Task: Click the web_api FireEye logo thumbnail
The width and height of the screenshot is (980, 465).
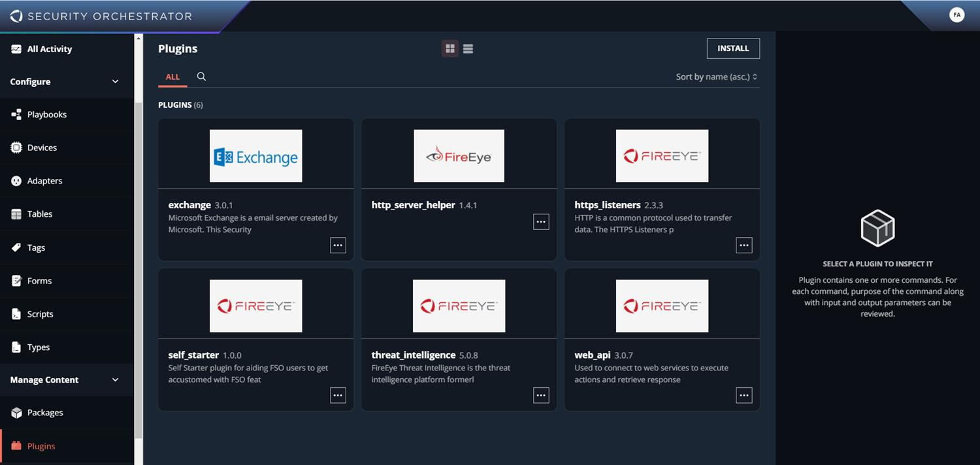Action: pyautogui.click(x=662, y=306)
